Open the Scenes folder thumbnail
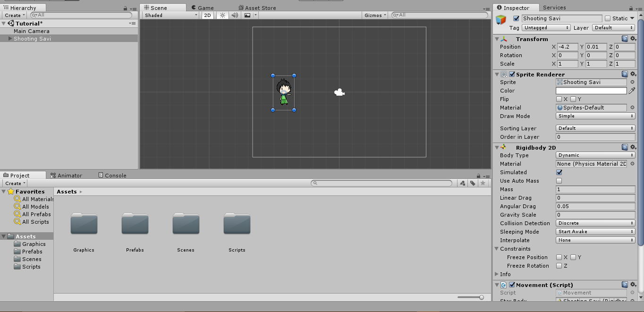Viewport: 644px width, 312px height. click(186, 223)
